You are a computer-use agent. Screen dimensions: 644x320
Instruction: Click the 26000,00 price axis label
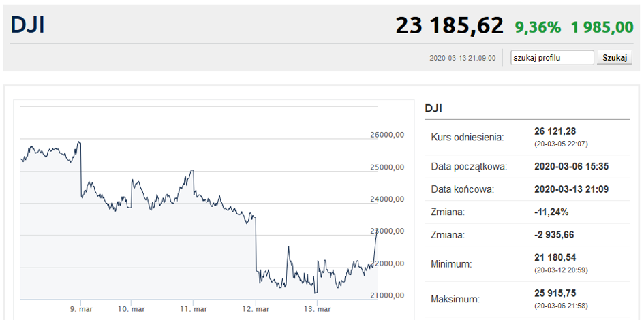coord(388,135)
